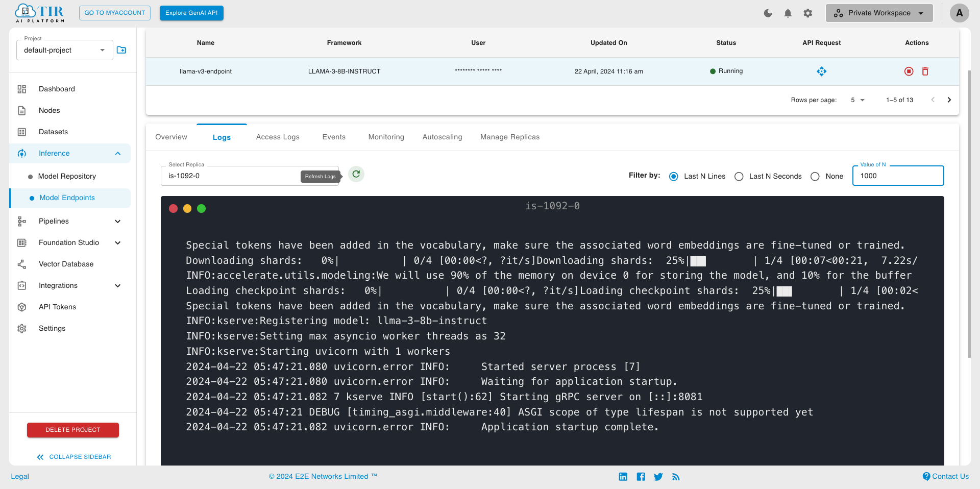The width and height of the screenshot is (980, 489).
Task: Click the Foundation Studio sidebar icon
Action: click(22, 242)
